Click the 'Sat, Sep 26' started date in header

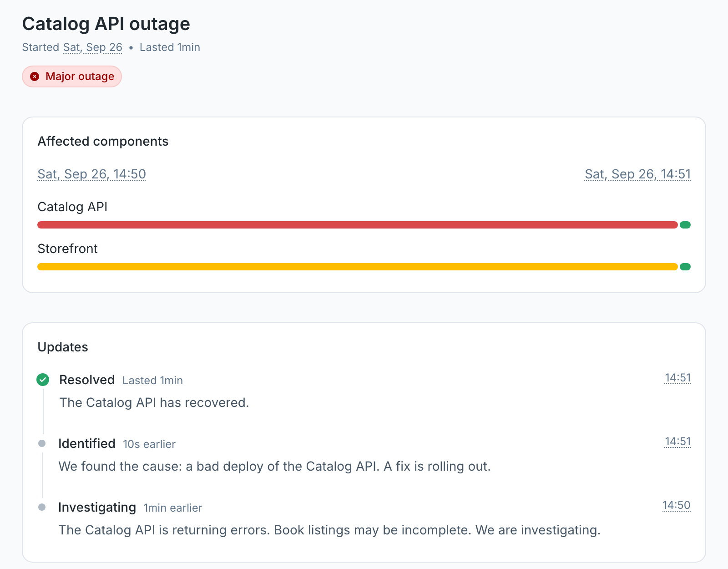[x=93, y=47]
